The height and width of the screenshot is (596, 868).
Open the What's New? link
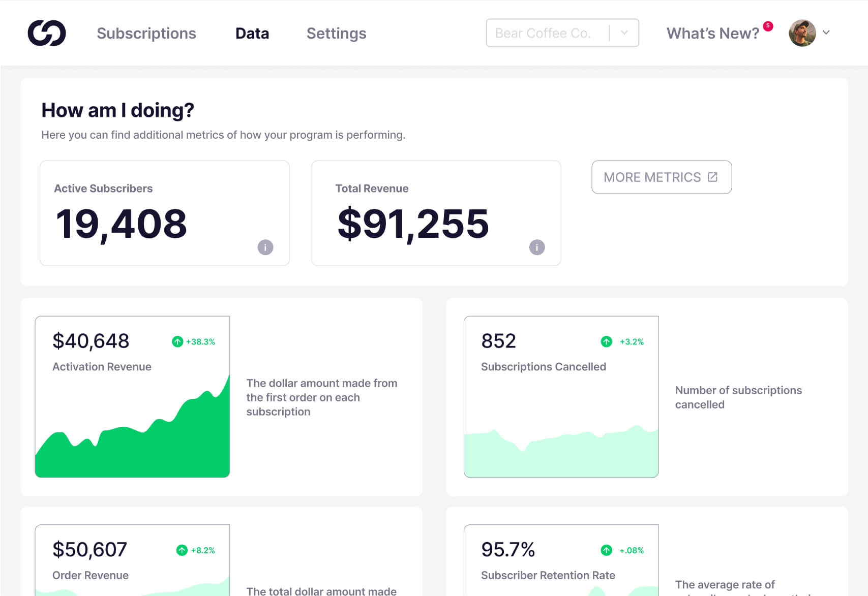713,34
